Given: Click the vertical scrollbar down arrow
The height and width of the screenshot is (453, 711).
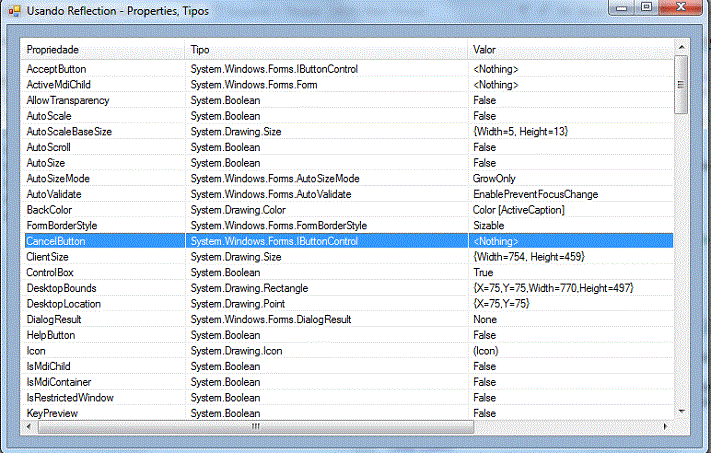Looking at the screenshot, I should [682, 411].
